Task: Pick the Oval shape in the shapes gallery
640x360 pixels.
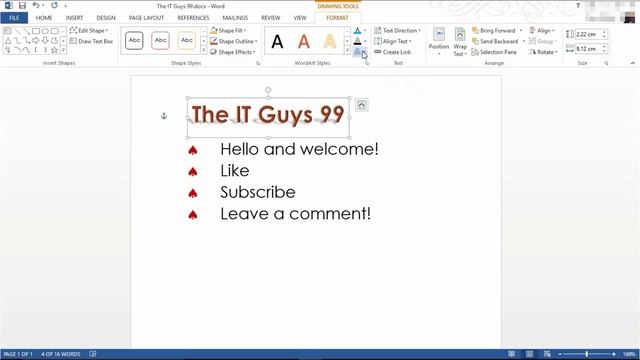Action: click(45, 31)
